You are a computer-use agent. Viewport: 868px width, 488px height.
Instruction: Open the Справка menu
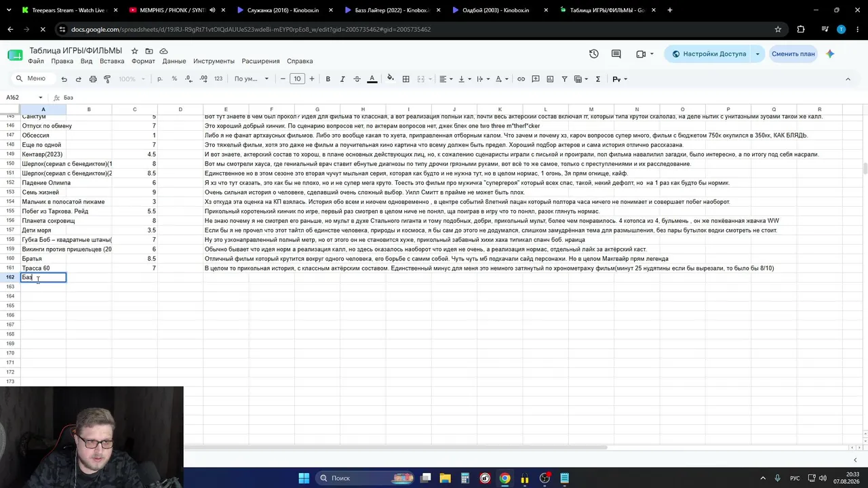click(300, 61)
